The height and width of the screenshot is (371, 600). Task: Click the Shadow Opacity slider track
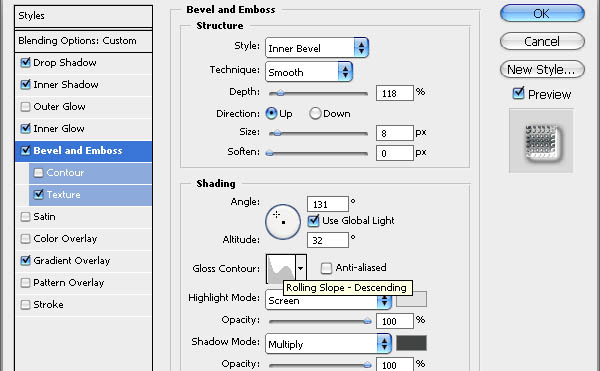(x=318, y=365)
